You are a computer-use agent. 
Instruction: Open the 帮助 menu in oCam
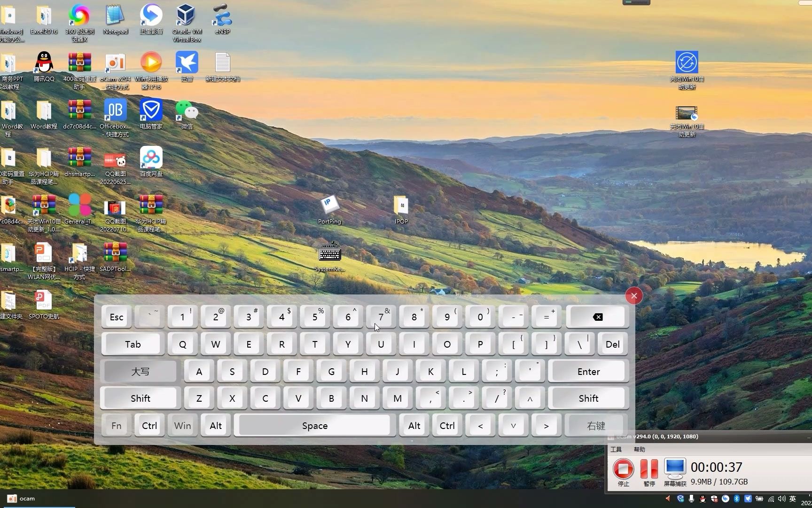point(639,450)
